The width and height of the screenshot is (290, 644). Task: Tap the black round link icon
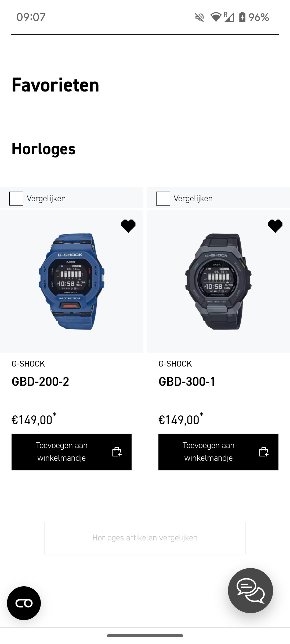click(x=24, y=603)
